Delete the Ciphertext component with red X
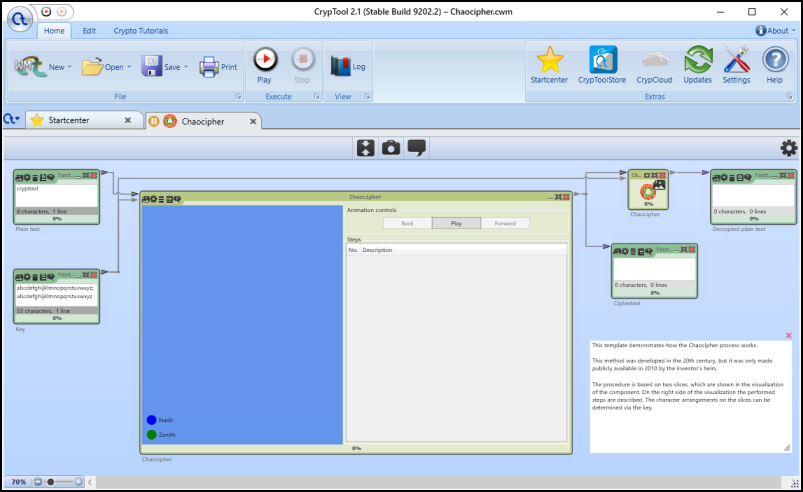The width and height of the screenshot is (803, 492). coord(692,249)
